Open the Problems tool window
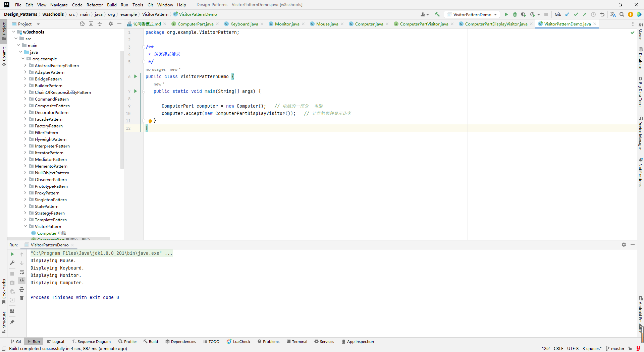644x352 pixels. coord(268,341)
